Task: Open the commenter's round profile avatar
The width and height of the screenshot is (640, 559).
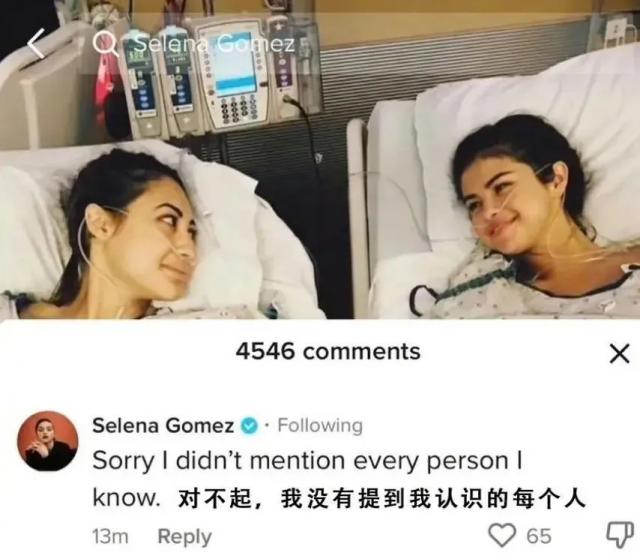Action: pos(48,441)
